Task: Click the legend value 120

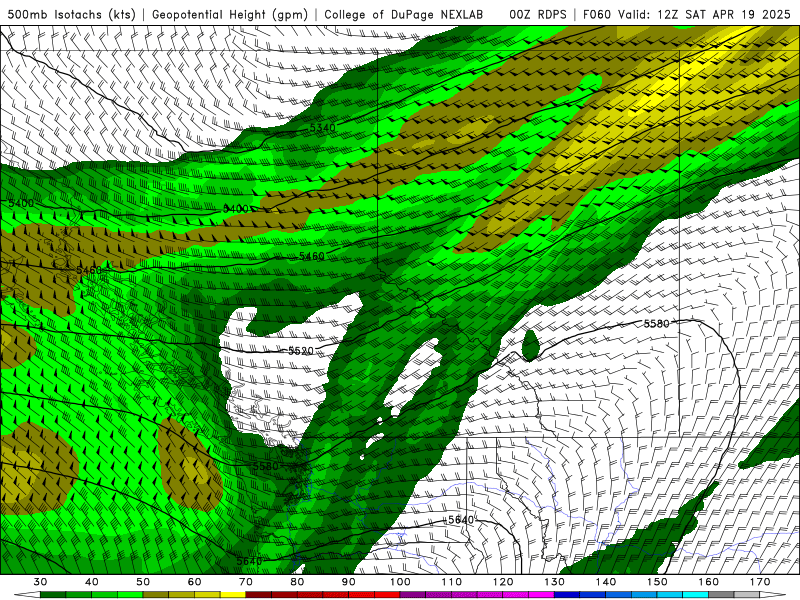Action: pyautogui.click(x=503, y=582)
